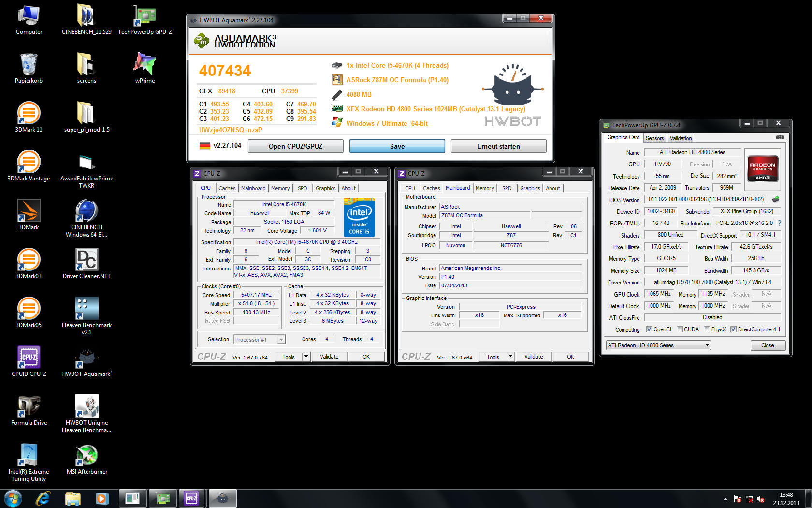Launch HWBOT Aquamark3 desktop shortcut
This screenshot has width=812, height=508.
(x=87, y=362)
